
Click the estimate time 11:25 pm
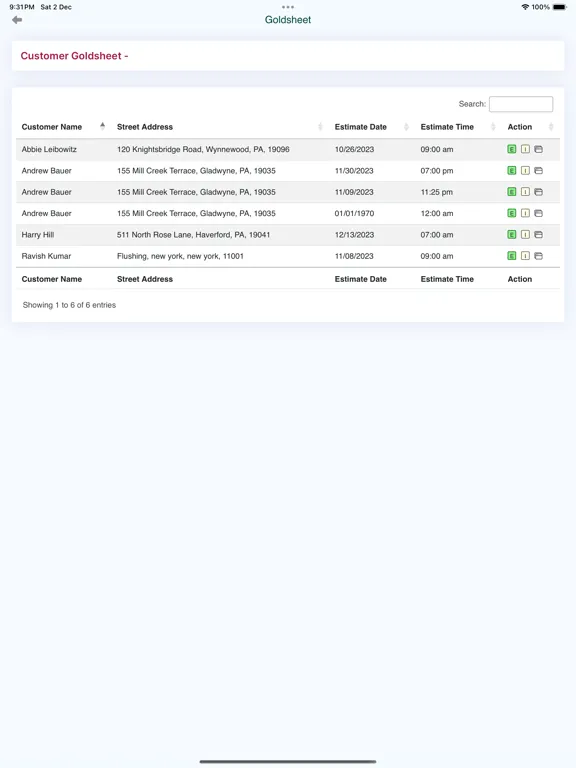pos(437,192)
